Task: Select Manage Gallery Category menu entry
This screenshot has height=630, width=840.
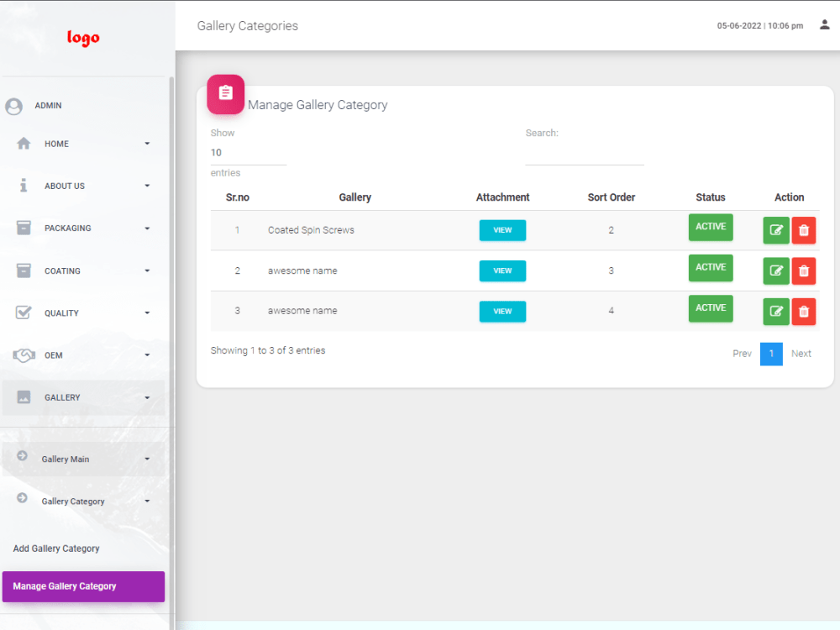Action: coord(83,586)
